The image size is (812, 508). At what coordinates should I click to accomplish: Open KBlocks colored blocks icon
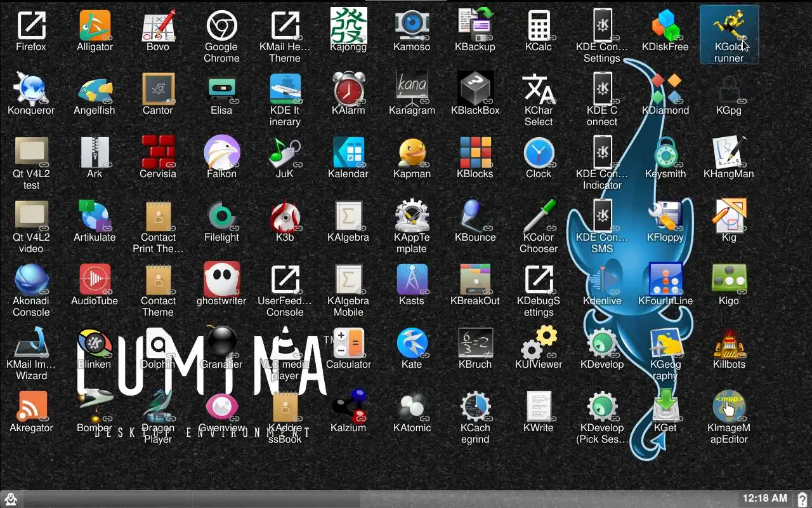(x=475, y=152)
